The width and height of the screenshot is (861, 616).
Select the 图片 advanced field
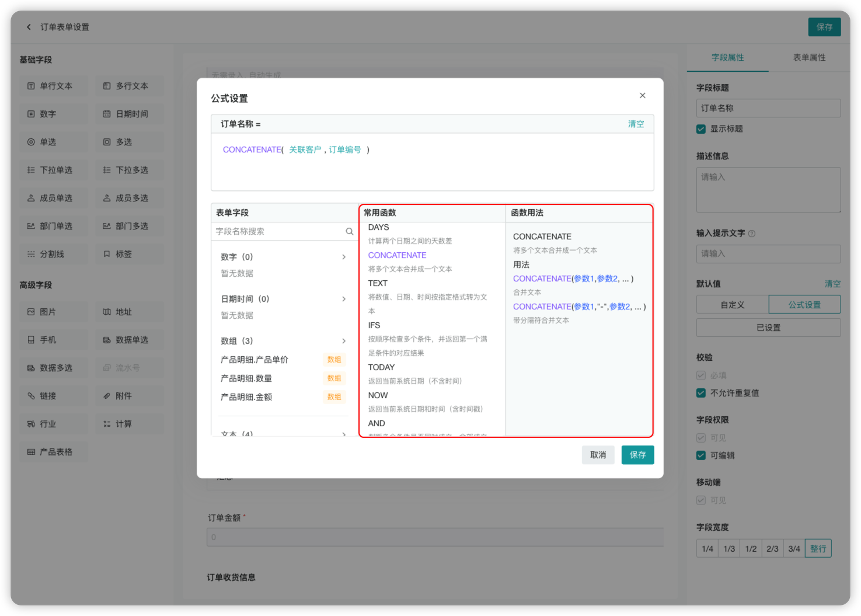pos(53,312)
